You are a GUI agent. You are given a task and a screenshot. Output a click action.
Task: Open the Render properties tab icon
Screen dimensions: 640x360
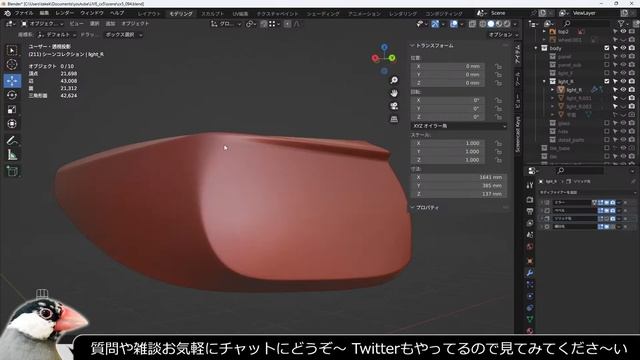pyautogui.click(x=530, y=200)
